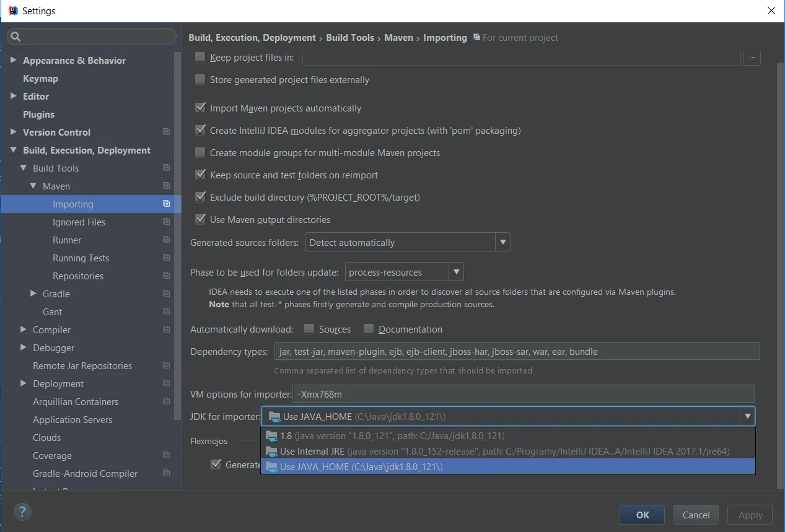Toggle Keep project files in checkbox
This screenshot has height=532, width=785.
[x=200, y=57]
